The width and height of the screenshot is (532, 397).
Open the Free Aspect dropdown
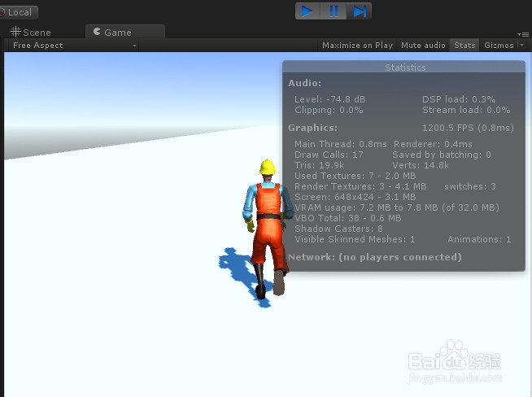click(x=75, y=45)
